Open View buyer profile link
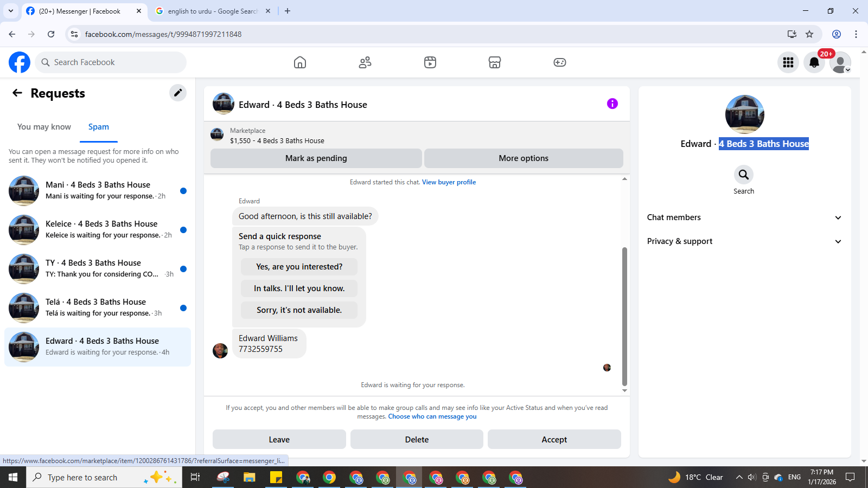The height and width of the screenshot is (488, 868). pos(449,182)
